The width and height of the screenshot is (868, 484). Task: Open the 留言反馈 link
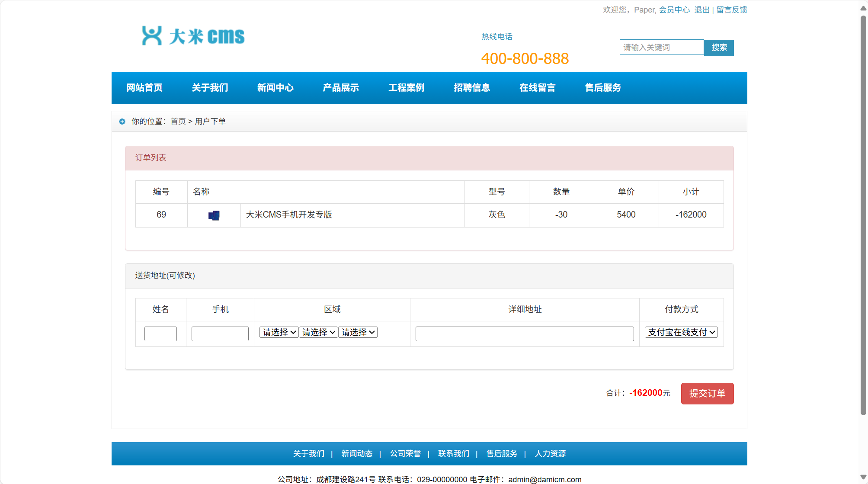click(732, 10)
